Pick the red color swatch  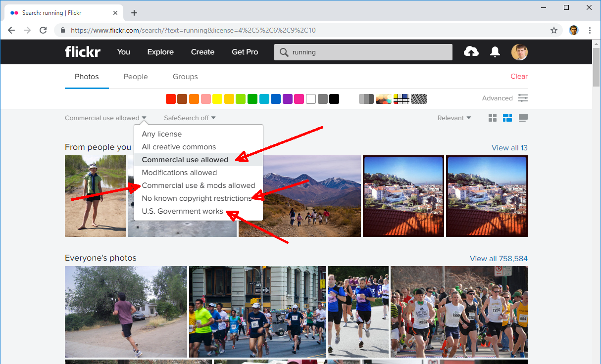point(171,99)
